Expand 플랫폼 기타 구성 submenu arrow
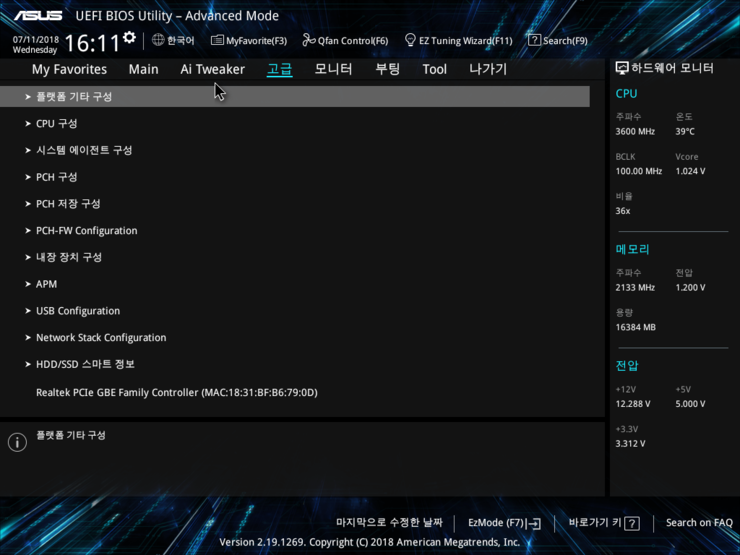The height and width of the screenshot is (555, 740). click(28, 97)
